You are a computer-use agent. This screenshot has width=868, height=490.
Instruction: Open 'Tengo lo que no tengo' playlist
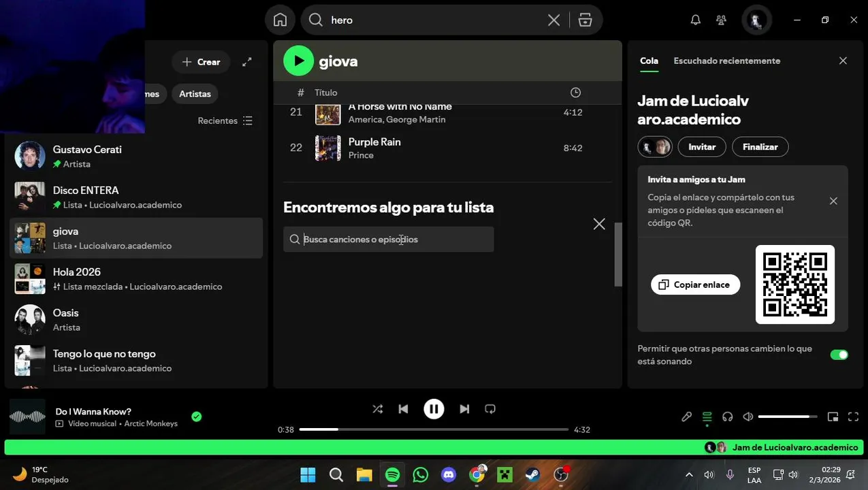point(136,361)
